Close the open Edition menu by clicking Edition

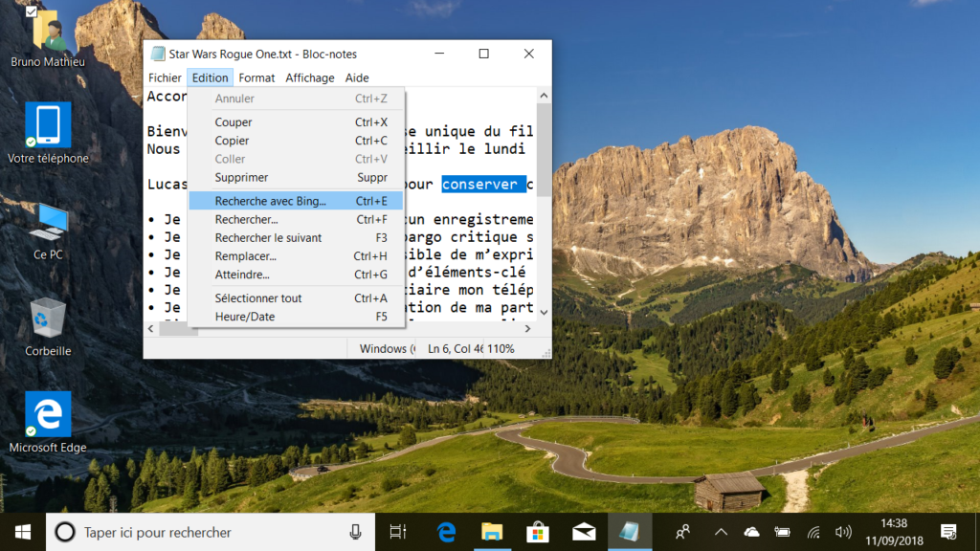coord(210,78)
